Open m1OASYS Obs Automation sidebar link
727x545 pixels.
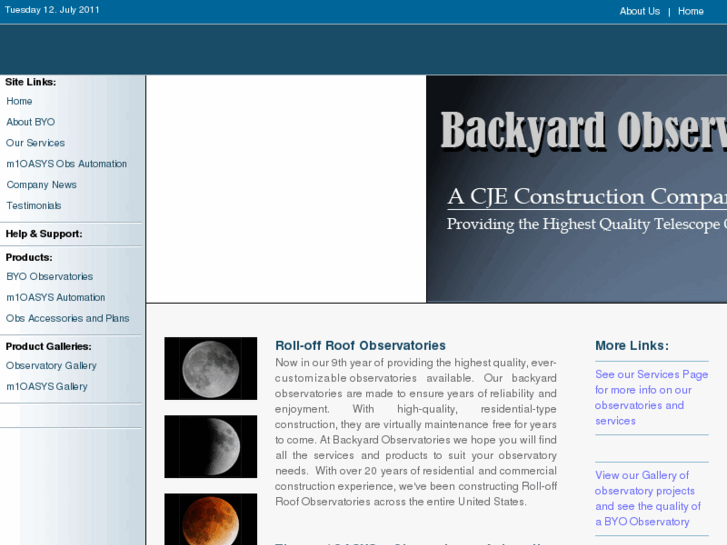pos(66,164)
